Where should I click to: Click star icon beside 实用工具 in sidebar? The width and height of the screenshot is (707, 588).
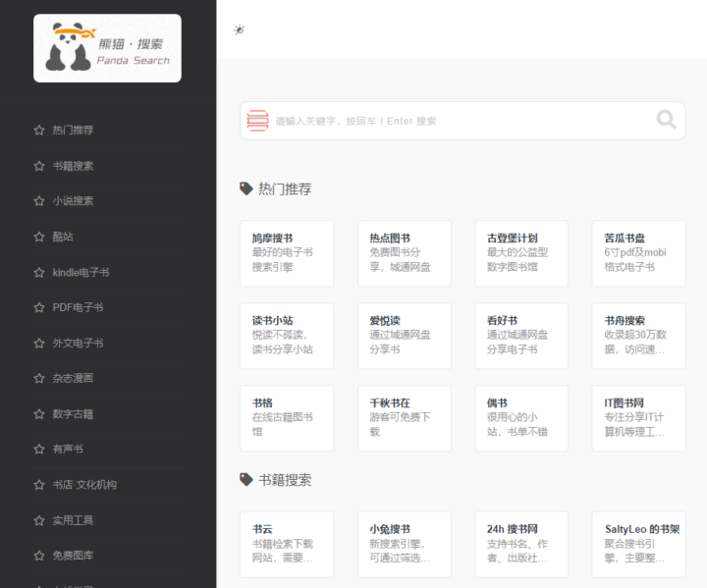pyautogui.click(x=39, y=520)
